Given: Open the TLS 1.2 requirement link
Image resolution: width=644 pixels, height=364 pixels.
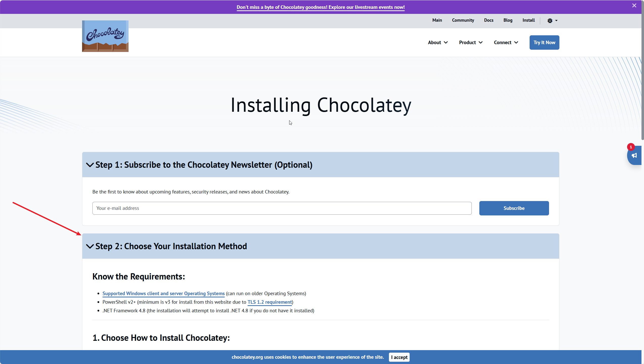Looking at the screenshot, I should (269, 302).
